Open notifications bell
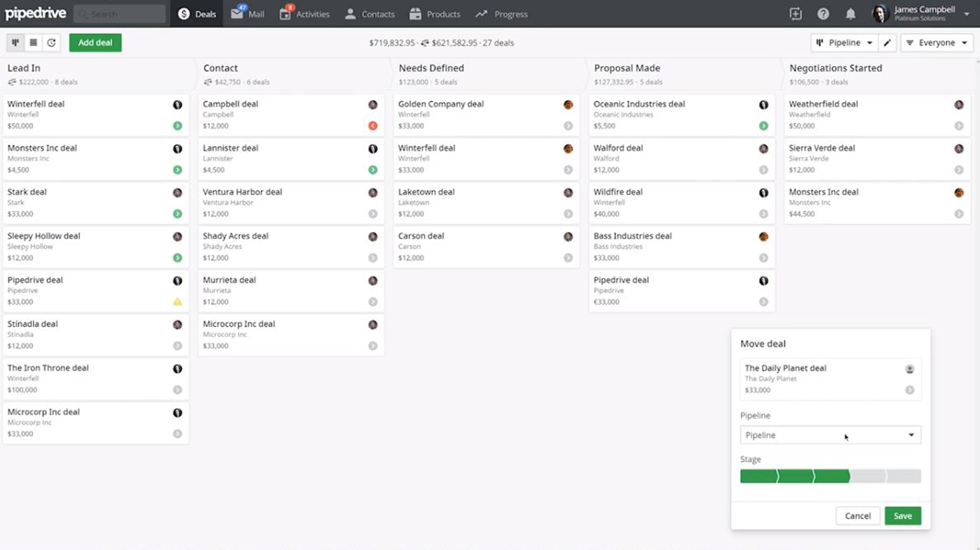This screenshot has width=980, height=550. [851, 14]
